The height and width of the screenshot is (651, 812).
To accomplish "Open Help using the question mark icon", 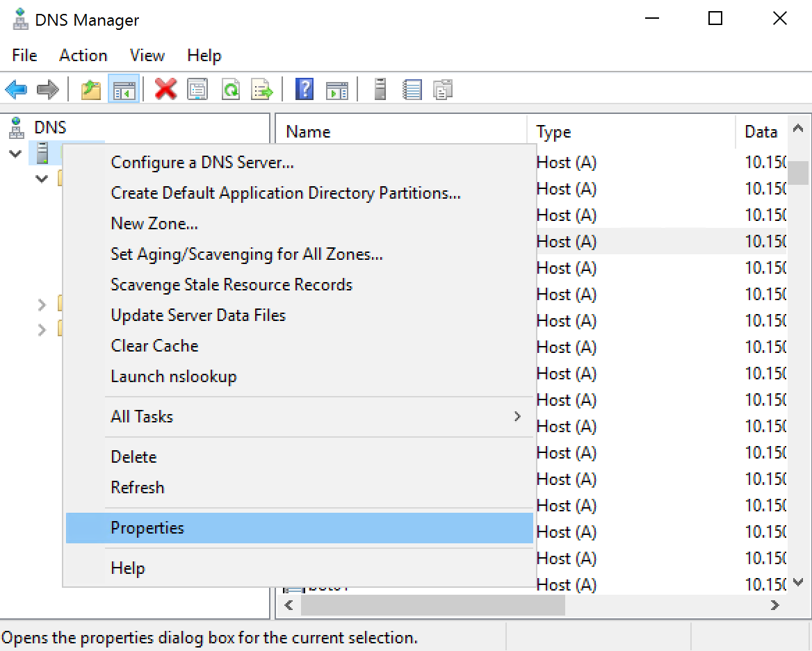I will 304,89.
